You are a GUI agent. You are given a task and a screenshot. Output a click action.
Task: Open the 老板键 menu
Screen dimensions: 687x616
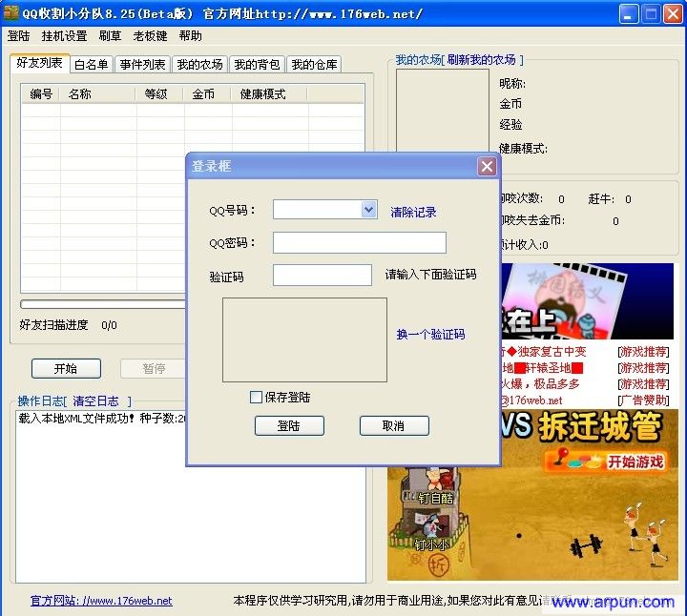point(151,36)
